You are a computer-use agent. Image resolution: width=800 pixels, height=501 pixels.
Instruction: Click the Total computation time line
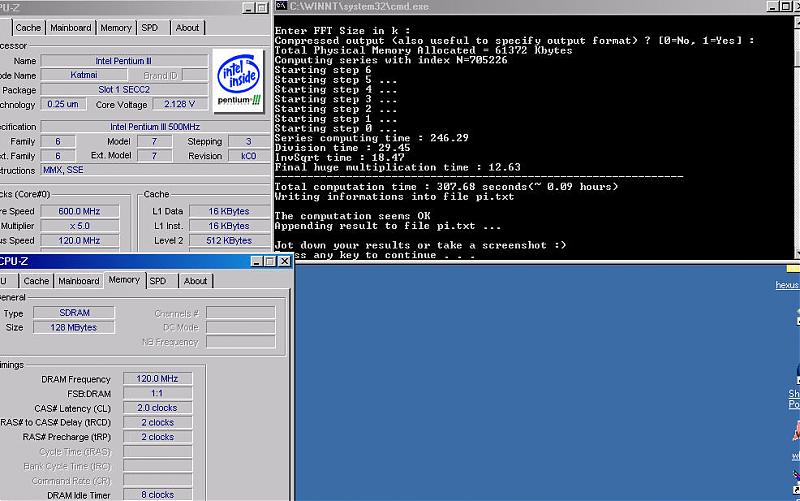pos(446,187)
